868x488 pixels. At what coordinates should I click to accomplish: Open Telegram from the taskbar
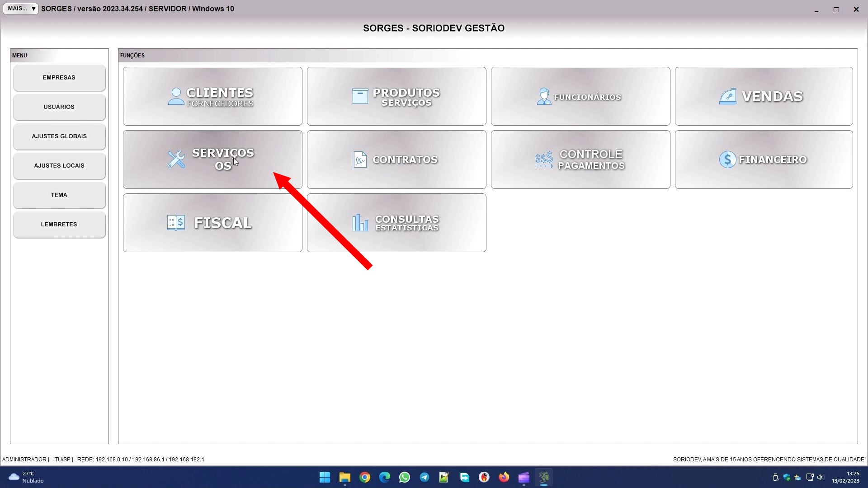point(425,477)
